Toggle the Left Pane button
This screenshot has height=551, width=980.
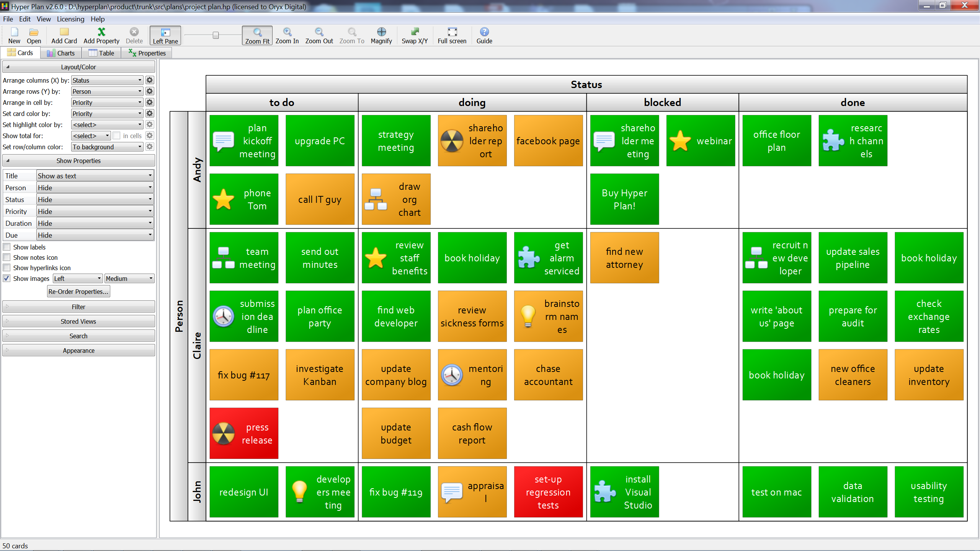(x=165, y=36)
